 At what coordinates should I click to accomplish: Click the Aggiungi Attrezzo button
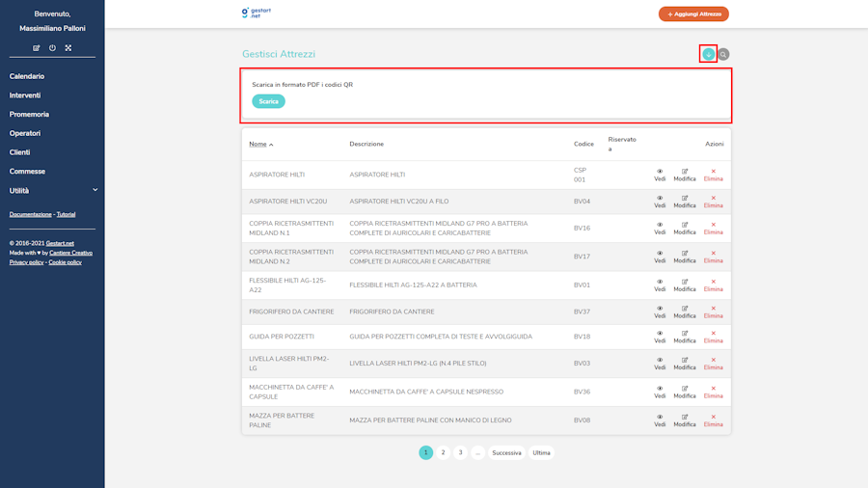click(x=693, y=14)
